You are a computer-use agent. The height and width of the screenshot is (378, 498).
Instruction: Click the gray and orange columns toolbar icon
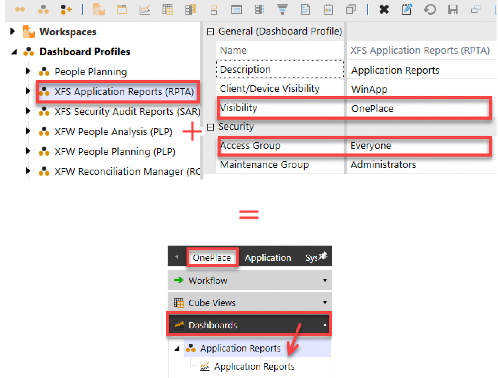[190, 9]
